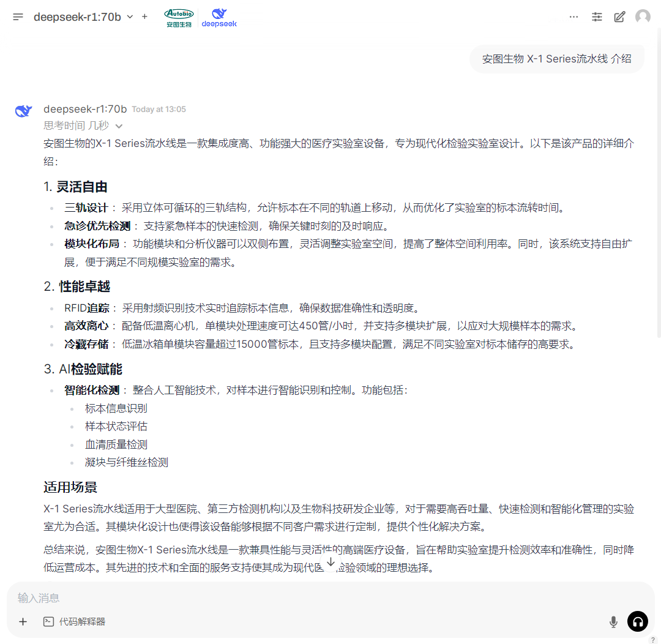Image resolution: width=661 pixels, height=644 pixels.
Task: Click the bold text 冷藏存储
Action: [x=86, y=345]
